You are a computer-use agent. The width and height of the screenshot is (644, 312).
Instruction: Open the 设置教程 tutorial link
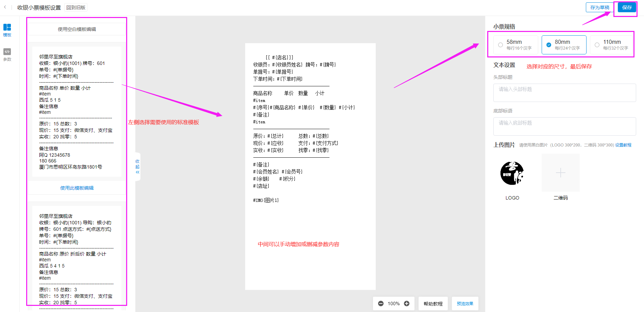[623, 145]
